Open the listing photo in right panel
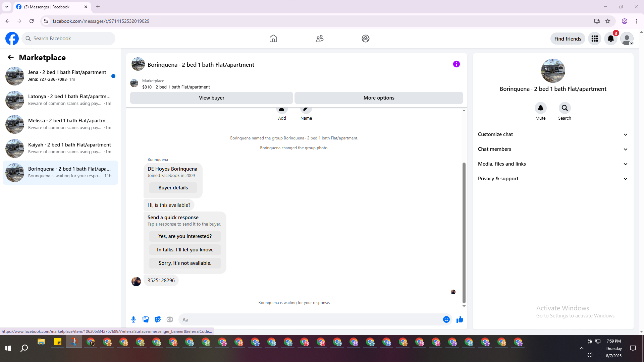This screenshot has width=644, height=362. click(553, 71)
